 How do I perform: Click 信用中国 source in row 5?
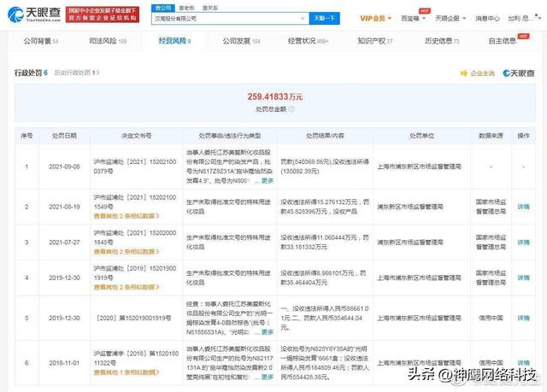tap(491, 319)
